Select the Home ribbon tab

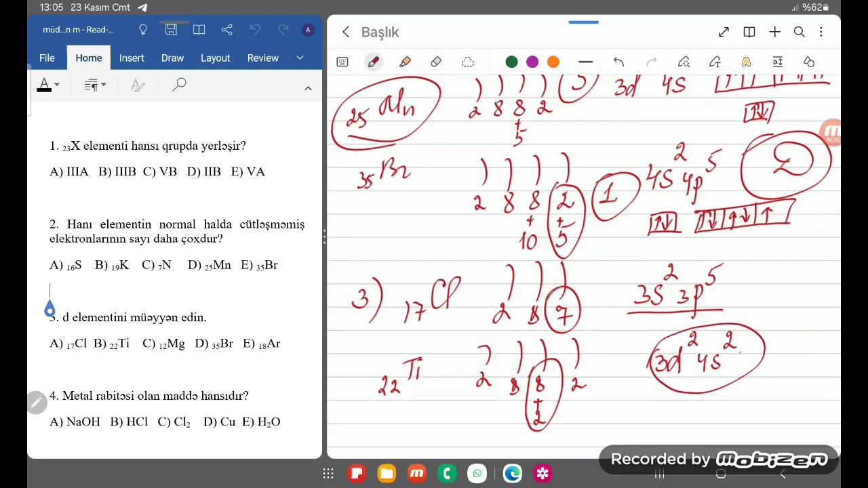point(89,58)
